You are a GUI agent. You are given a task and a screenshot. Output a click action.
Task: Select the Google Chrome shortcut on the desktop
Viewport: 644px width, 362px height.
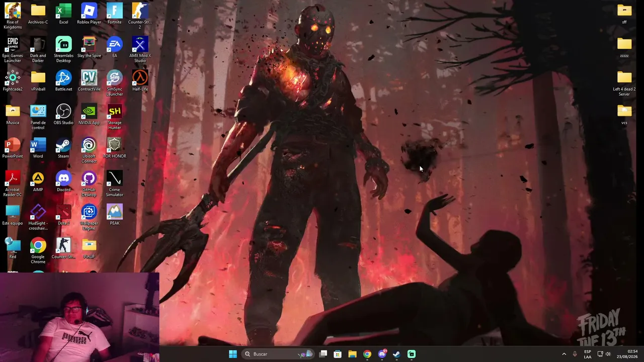click(38, 251)
